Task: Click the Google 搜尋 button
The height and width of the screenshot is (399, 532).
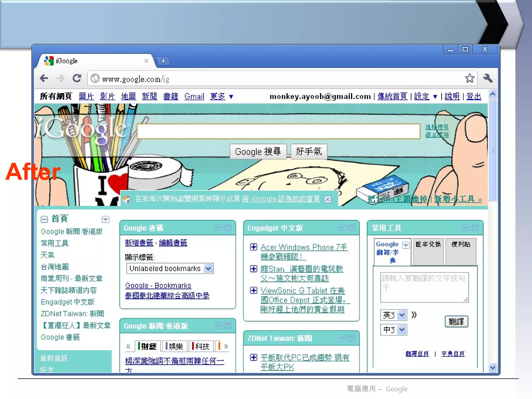Action: [258, 151]
